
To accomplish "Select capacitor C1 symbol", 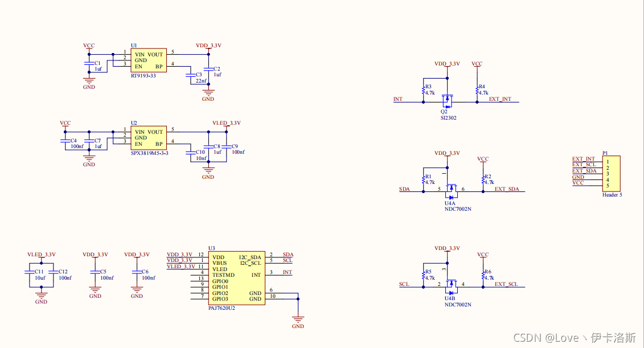I will tap(89, 63).
